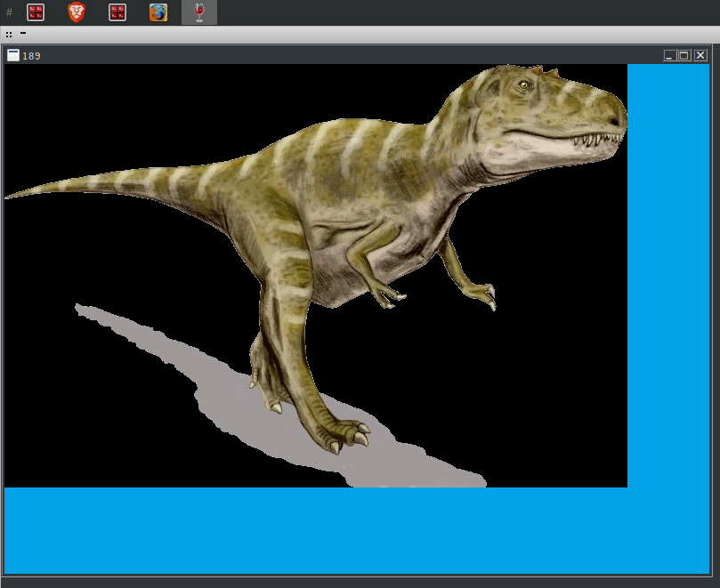Screen dimensions: 720x588
Task: Select the Wine glass icon in the panel
Action: (x=198, y=12)
